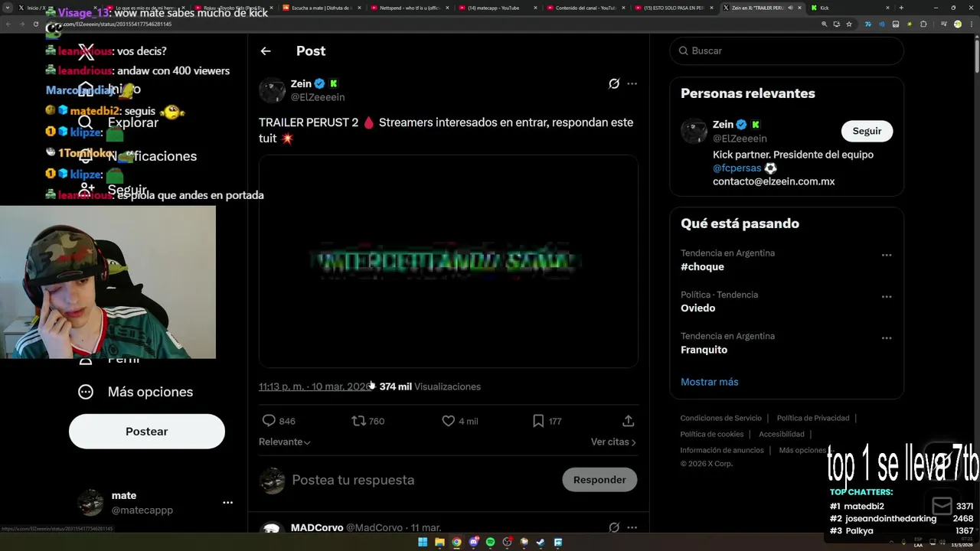Open Zein's profile avatar on post
This screenshot has height=551, width=980.
point(272,90)
